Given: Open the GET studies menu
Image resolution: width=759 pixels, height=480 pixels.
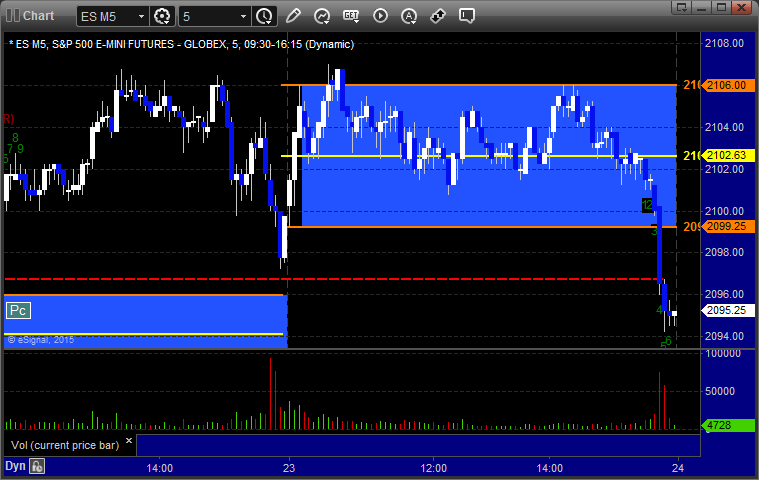Looking at the screenshot, I should pyautogui.click(x=351, y=16).
